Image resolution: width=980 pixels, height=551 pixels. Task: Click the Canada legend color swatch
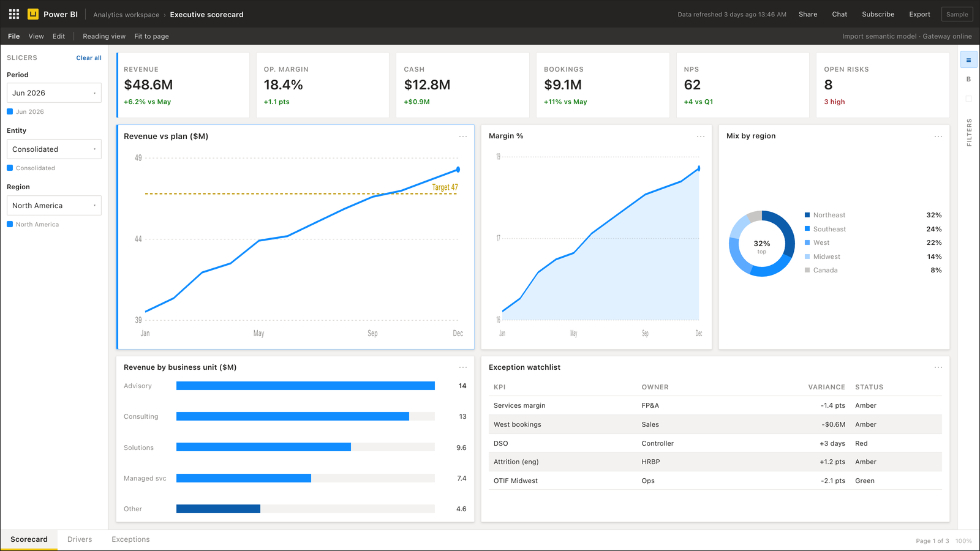coord(807,270)
